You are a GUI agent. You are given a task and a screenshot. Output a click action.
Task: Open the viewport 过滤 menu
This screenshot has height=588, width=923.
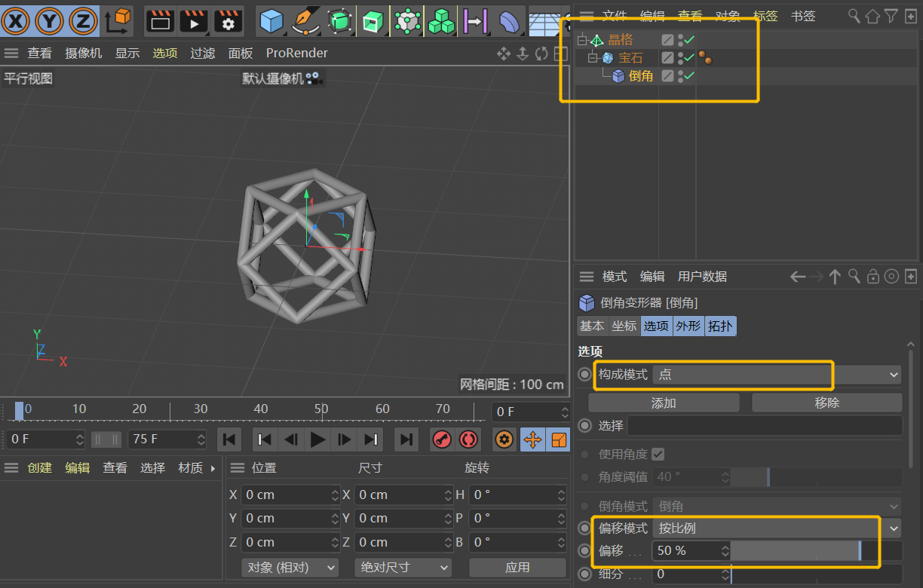(203, 53)
